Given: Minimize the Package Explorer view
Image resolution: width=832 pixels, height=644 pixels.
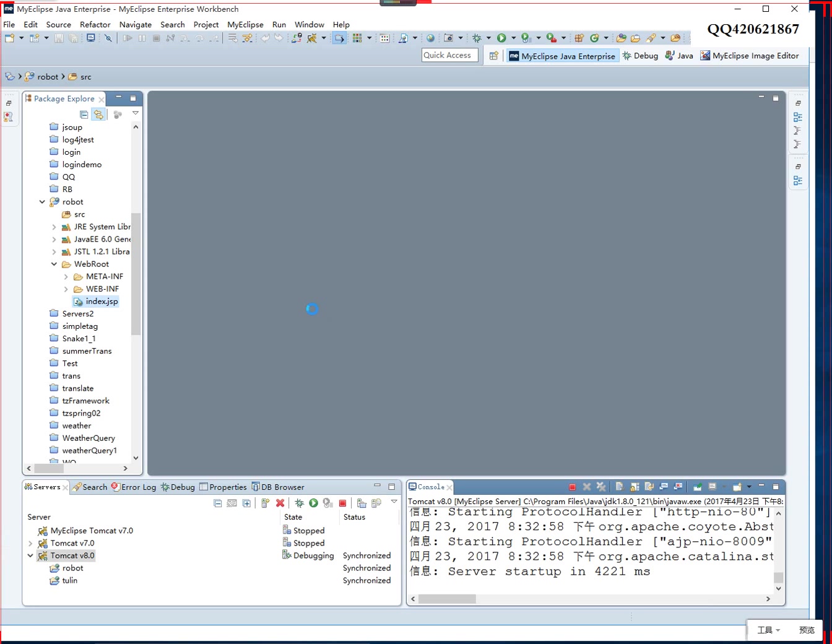Looking at the screenshot, I should pos(119,98).
